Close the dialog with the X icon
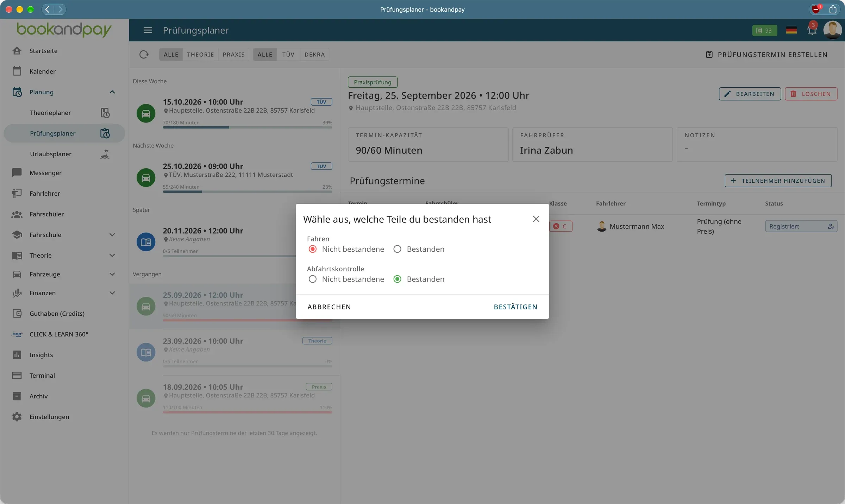The height and width of the screenshot is (504, 845). pyautogui.click(x=536, y=219)
